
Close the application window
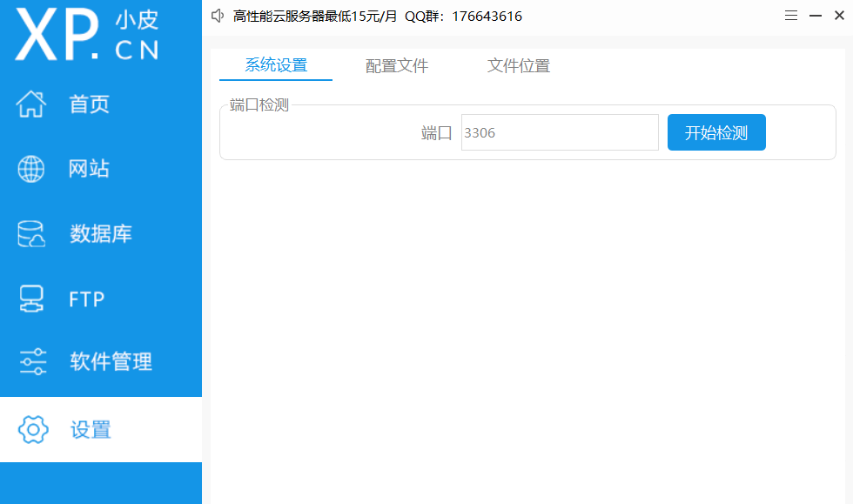(x=839, y=16)
